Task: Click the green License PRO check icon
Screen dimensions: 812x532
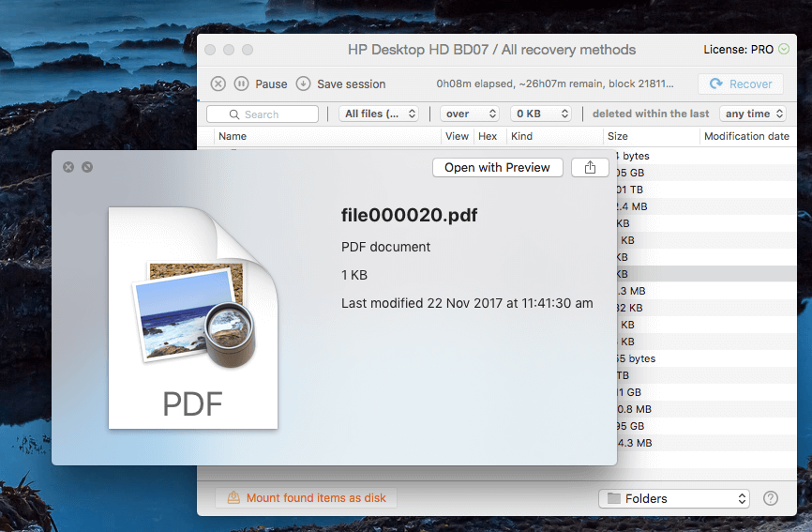Action: (784, 49)
